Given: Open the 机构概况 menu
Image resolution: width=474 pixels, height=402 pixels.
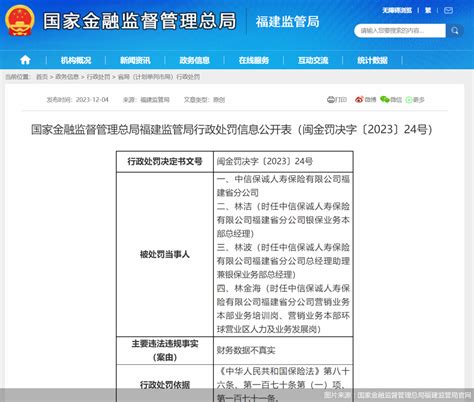Looking at the screenshot, I should tap(76, 60).
